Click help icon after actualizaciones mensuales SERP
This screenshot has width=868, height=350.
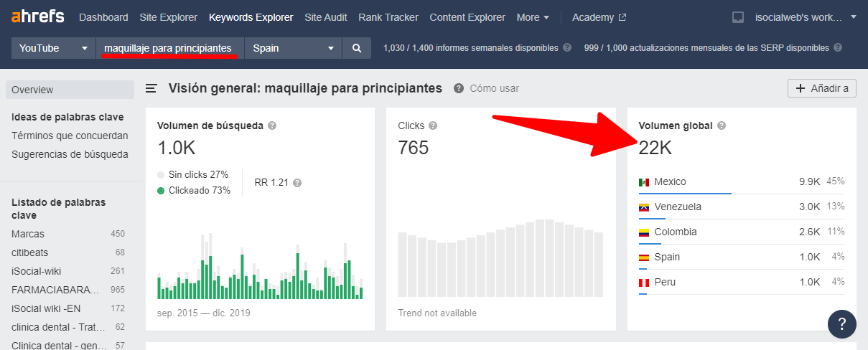coord(838,48)
